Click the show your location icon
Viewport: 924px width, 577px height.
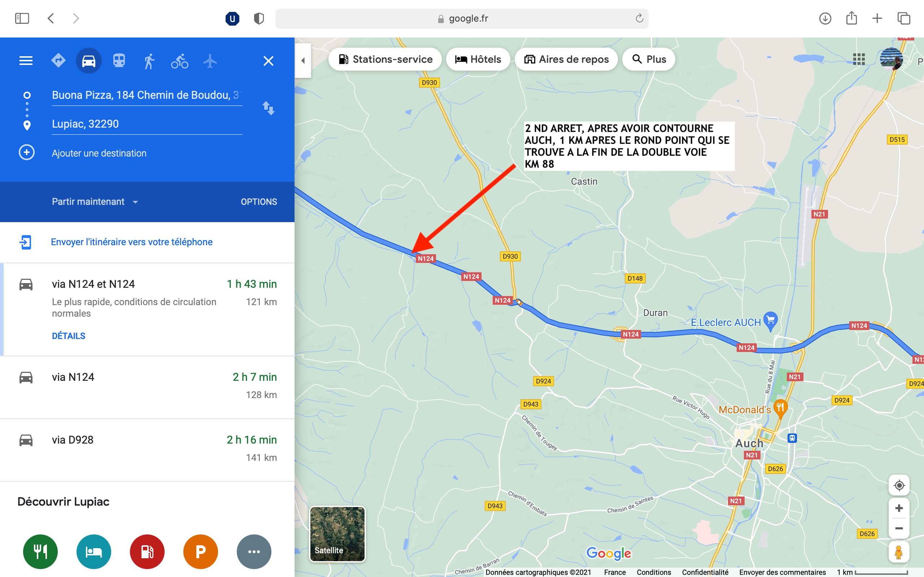pyautogui.click(x=899, y=485)
